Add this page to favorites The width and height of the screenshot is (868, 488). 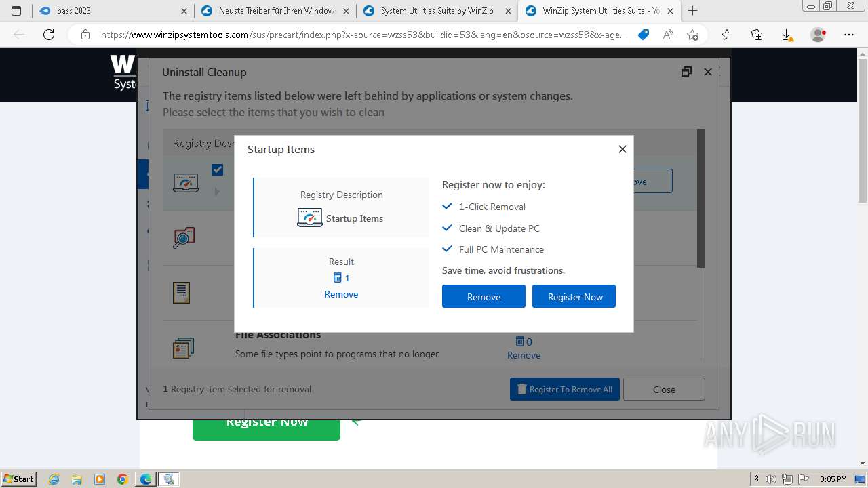[692, 35]
